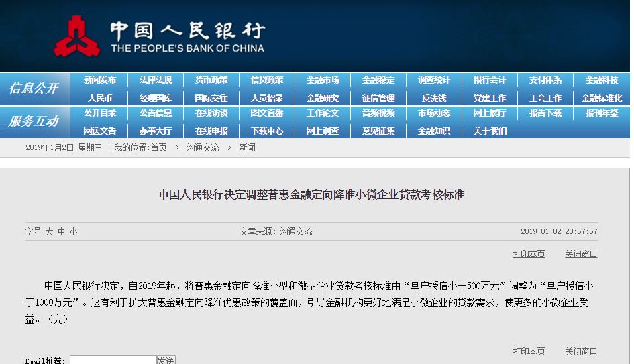Image resolution: width=634 pixels, height=364 pixels.
Task: Open the 金融市场 section
Action: (x=323, y=80)
